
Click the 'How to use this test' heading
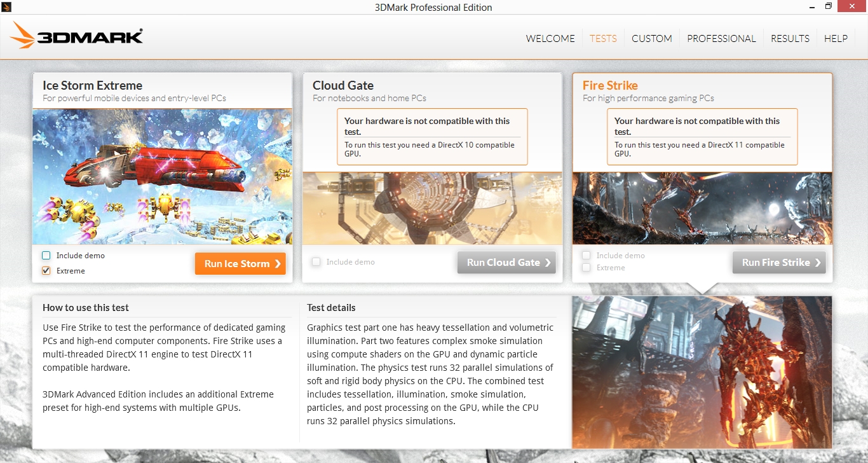86,308
